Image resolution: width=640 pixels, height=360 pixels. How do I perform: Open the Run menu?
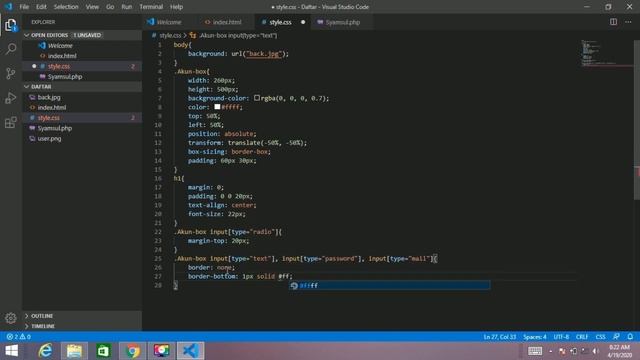tap(127, 7)
